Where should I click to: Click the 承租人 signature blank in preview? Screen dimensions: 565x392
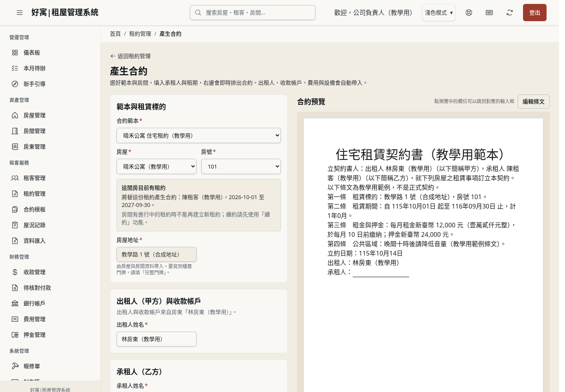381,272
